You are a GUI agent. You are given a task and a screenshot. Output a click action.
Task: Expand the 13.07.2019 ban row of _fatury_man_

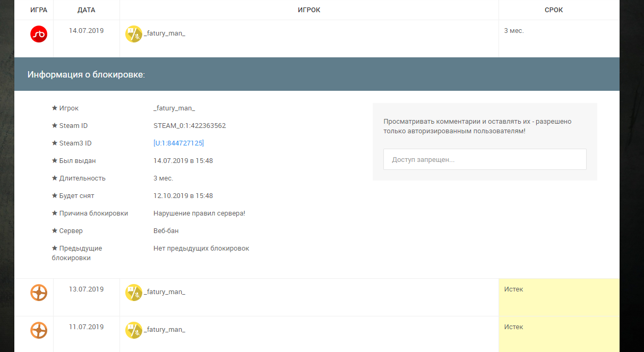pos(317,297)
